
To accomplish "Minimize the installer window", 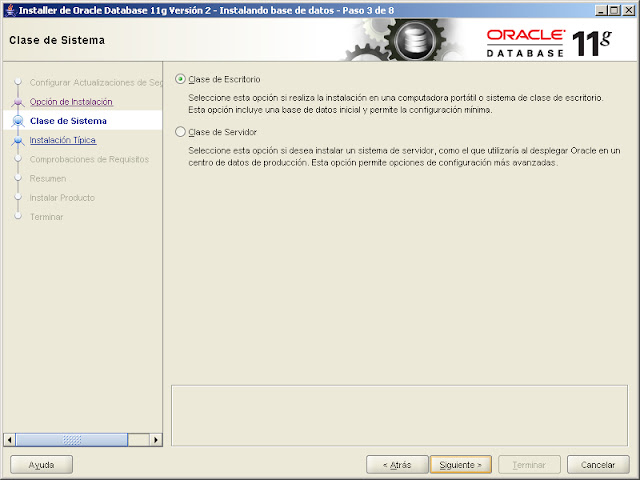I will [x=600, y=10].
